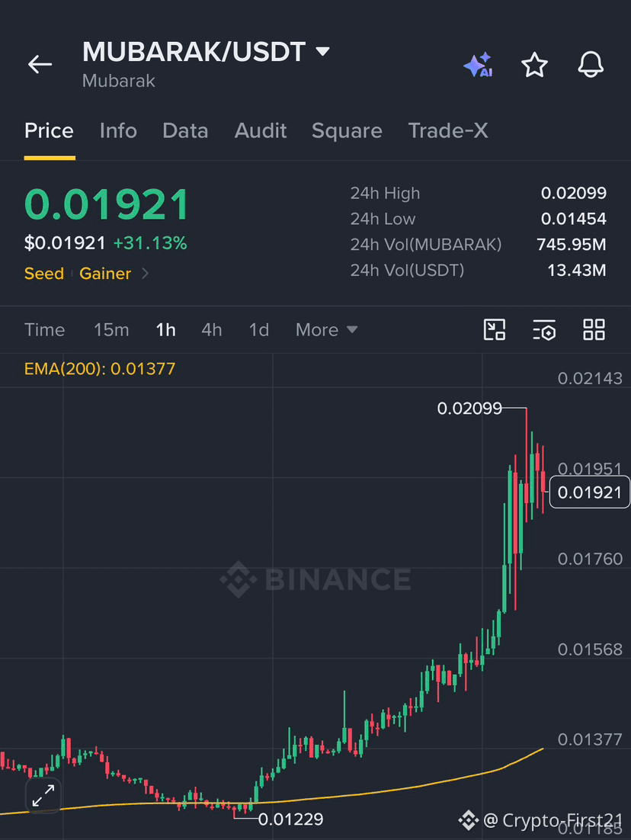
Task: Tap the 24h Low value 0.01454
Action: click(573, 219)
